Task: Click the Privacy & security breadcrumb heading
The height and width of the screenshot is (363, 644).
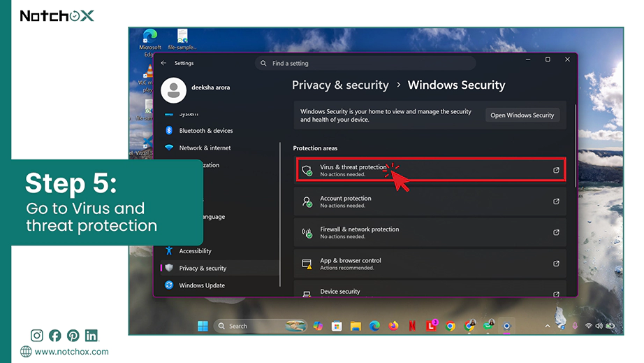Action: tap(340, 85)
